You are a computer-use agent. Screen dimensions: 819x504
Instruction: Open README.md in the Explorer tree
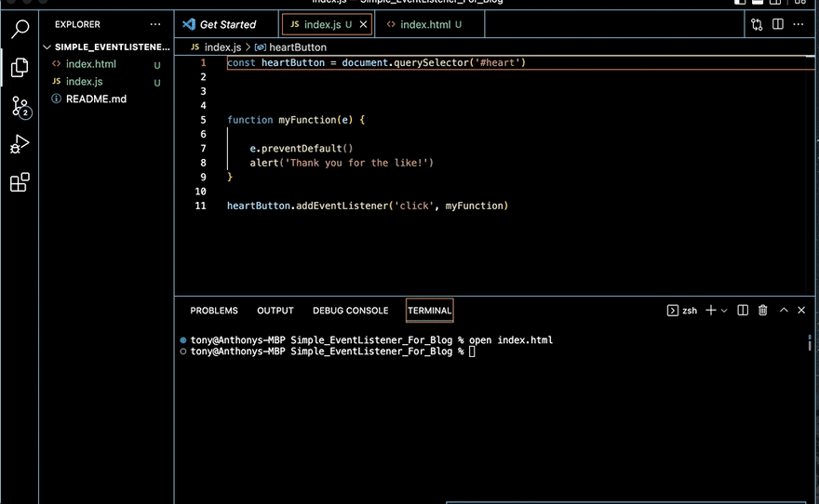click(x=96, y=99)
